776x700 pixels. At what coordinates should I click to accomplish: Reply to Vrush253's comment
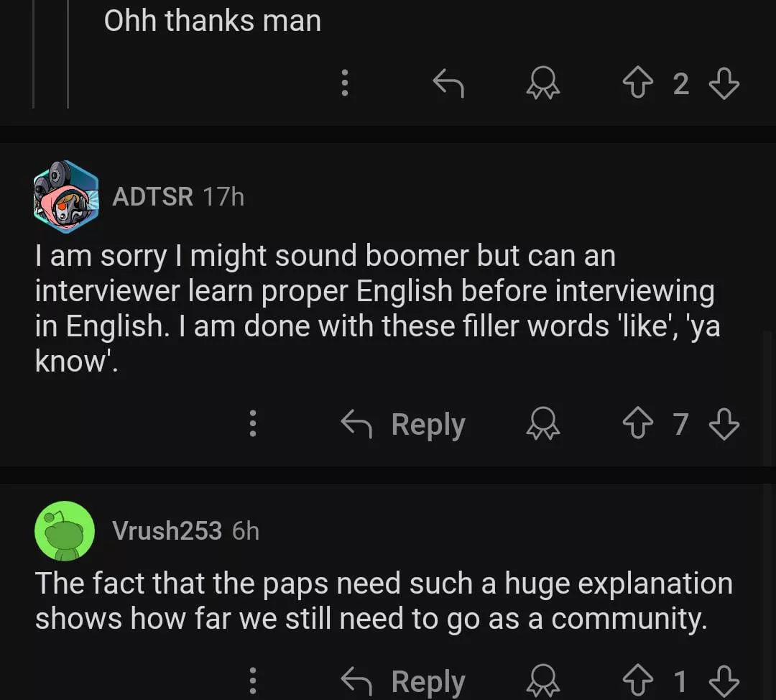pyautogui.click(x=403, y=680)
